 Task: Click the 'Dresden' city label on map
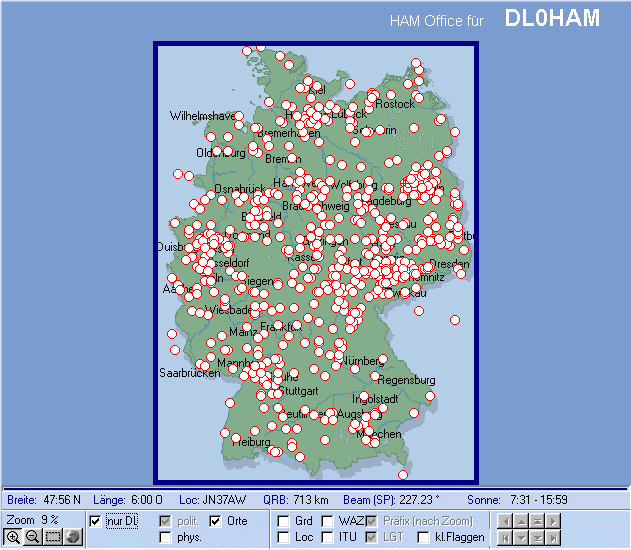(x=449, y=264)
